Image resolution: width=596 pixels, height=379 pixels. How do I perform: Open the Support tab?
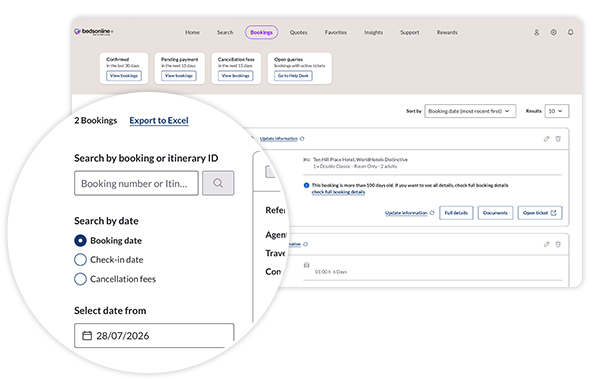tap(410, 32)
